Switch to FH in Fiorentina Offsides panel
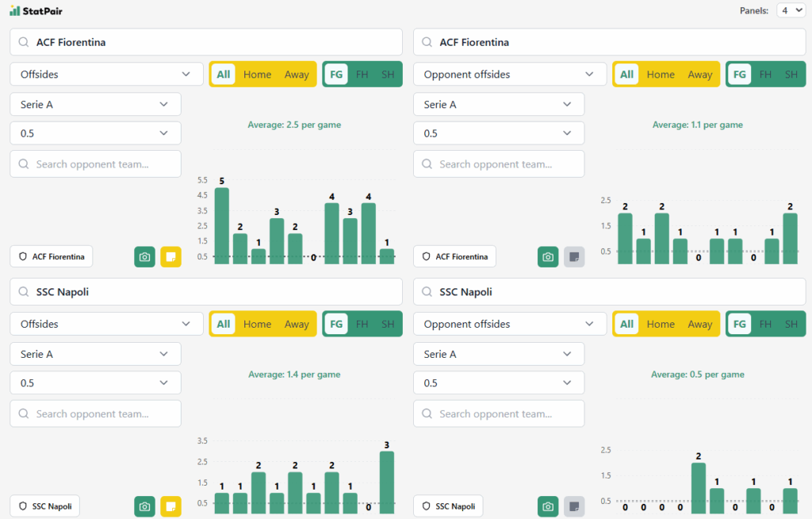 coord(362,74)
